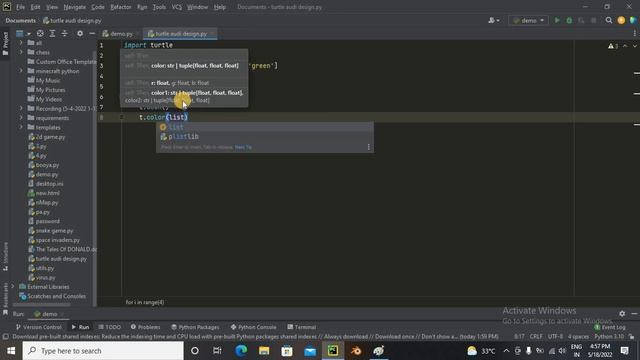
Task: Toggle the Project tool window side tab
Action: pos(5,43)
